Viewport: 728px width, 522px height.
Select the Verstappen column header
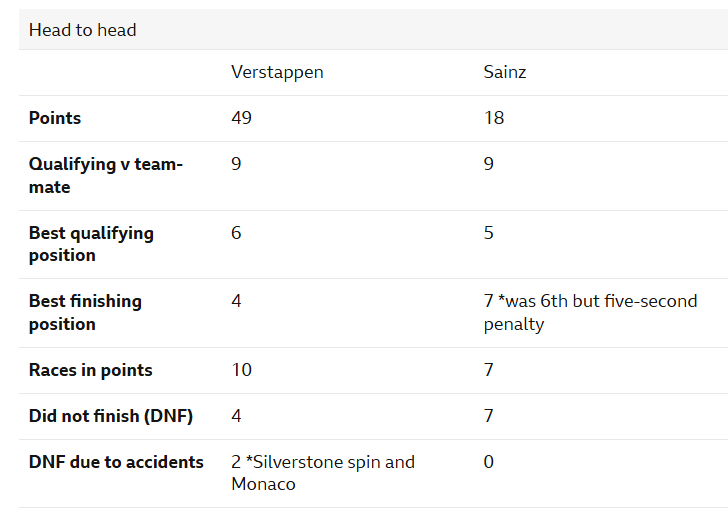coord(277,72)
